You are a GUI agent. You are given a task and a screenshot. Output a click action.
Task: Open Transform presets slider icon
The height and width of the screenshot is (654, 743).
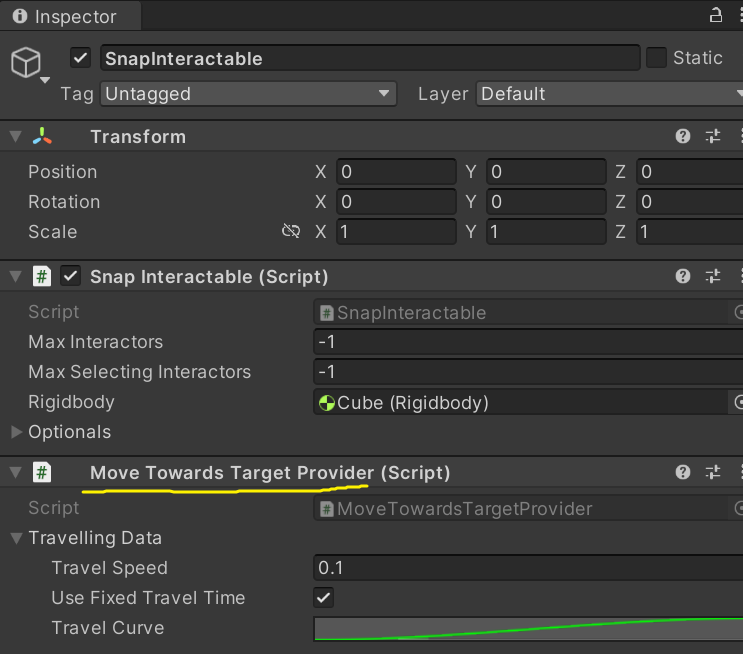pyautogui.click(x=713, y=136)
